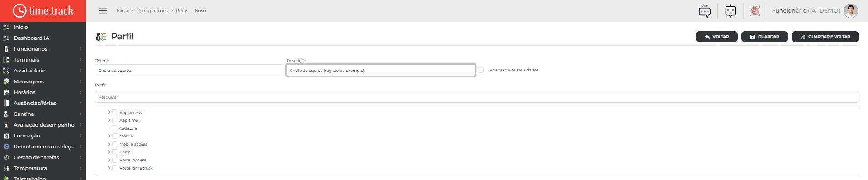
Task: Go to Início breadcrumb link
Action: coord(122,11)
